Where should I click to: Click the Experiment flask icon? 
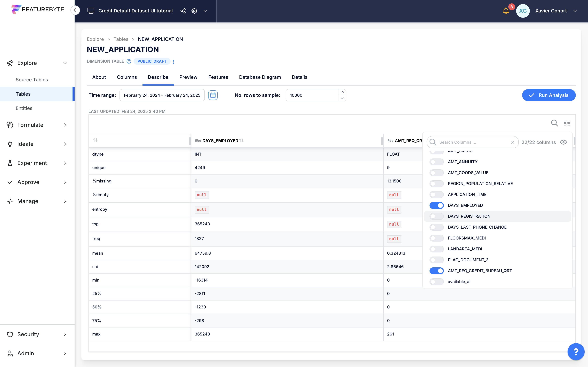pyautogui.click(x=10, y=163)
